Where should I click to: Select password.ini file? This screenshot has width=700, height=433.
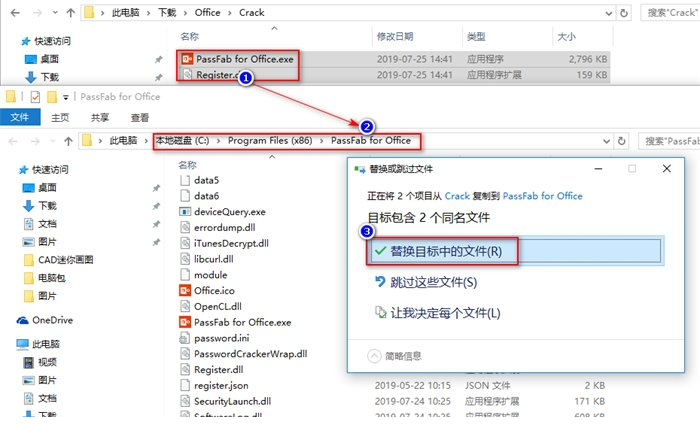click(221, 338)
